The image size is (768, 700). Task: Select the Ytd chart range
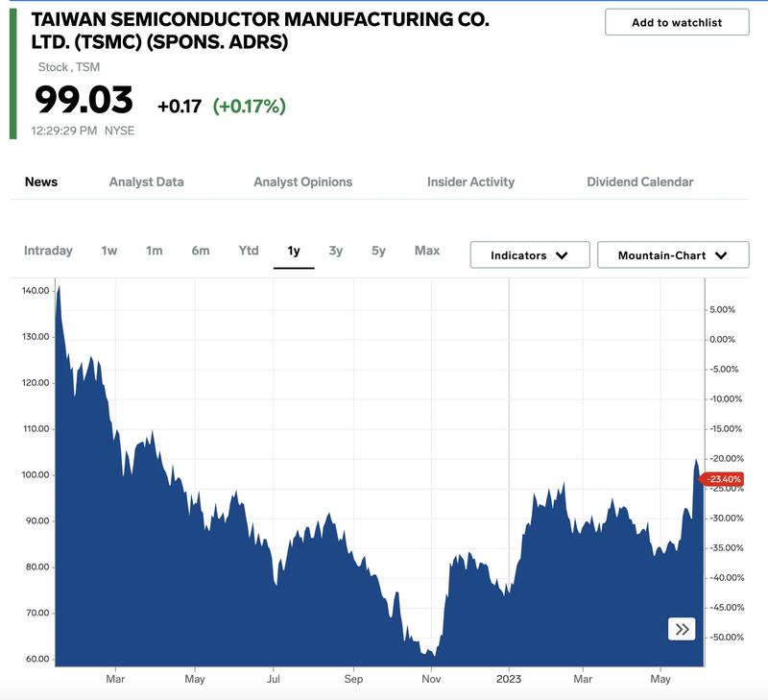[249, 251]
